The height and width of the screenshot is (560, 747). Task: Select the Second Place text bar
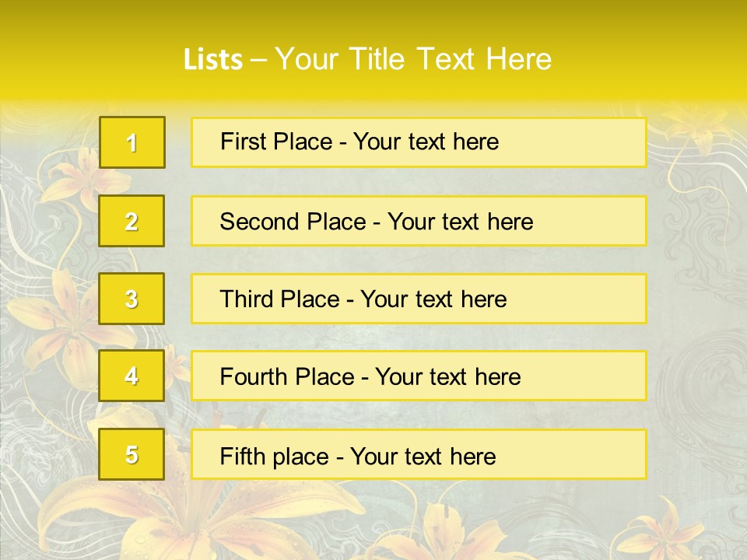419,221
